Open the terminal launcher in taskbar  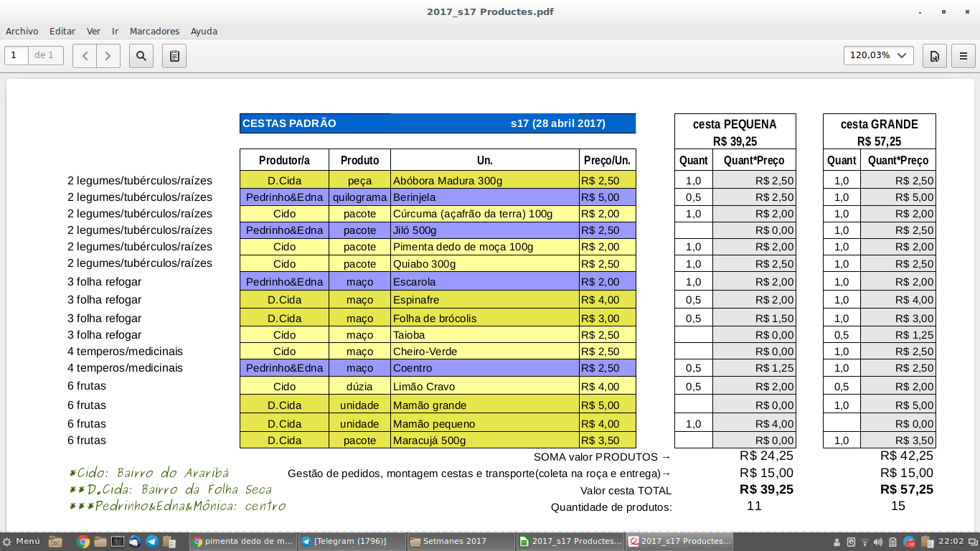(x=118, y=542)
